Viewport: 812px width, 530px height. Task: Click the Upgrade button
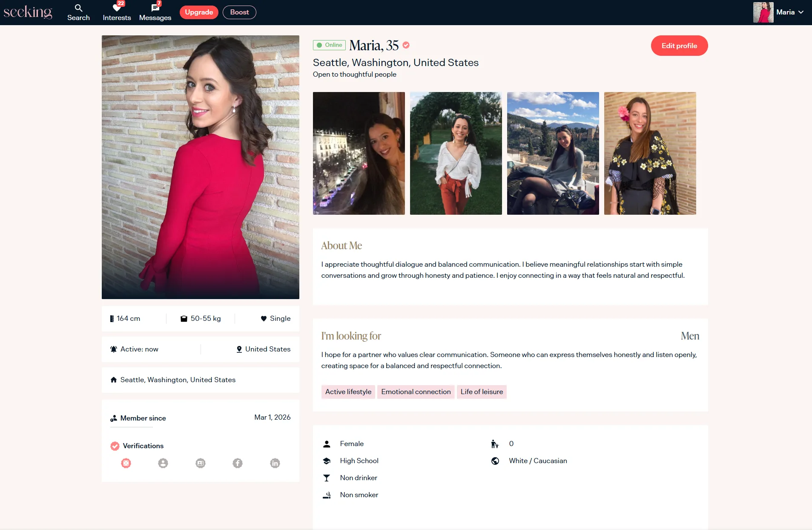point(199,12)
